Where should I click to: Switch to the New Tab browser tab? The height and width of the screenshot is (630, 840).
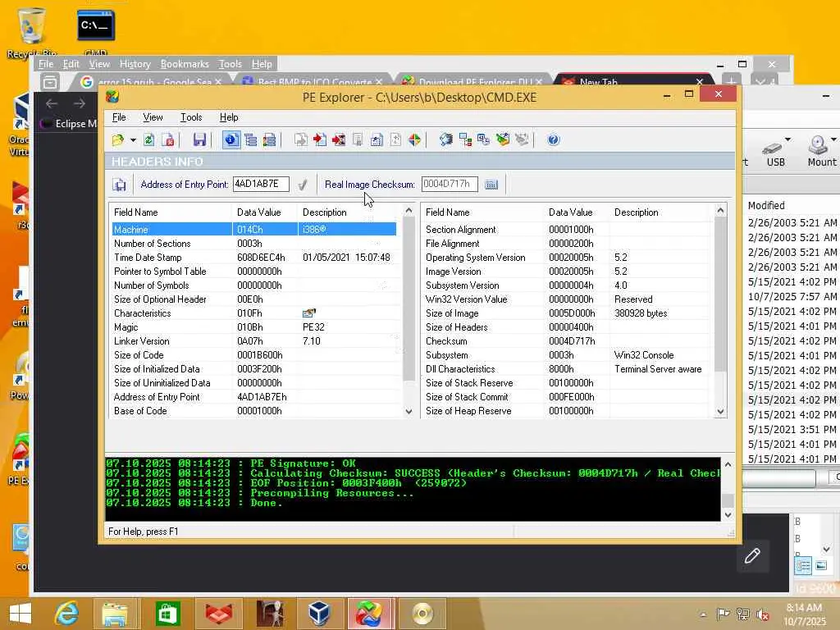coord(632,82)
